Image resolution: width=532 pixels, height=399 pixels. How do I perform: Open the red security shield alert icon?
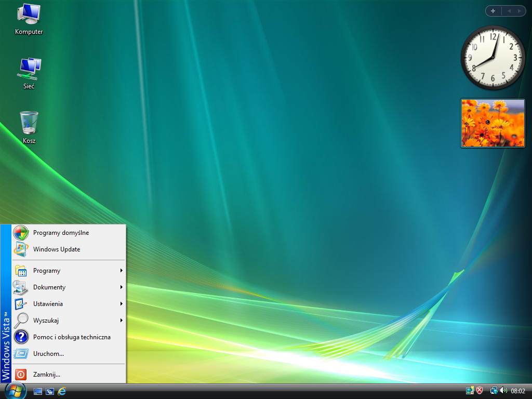click(480, 391)
